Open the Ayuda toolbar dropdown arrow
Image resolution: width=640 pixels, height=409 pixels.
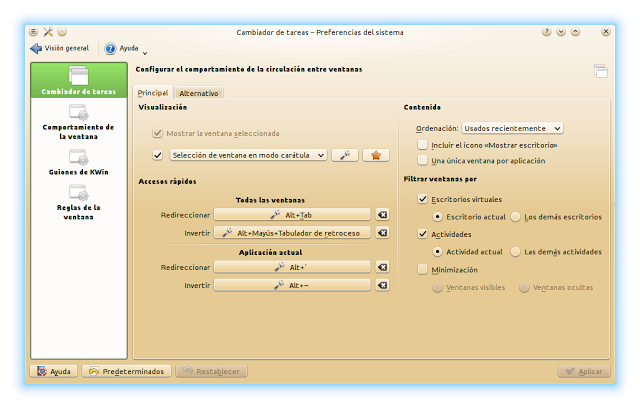pyautogui.click(x=145, y=51)
